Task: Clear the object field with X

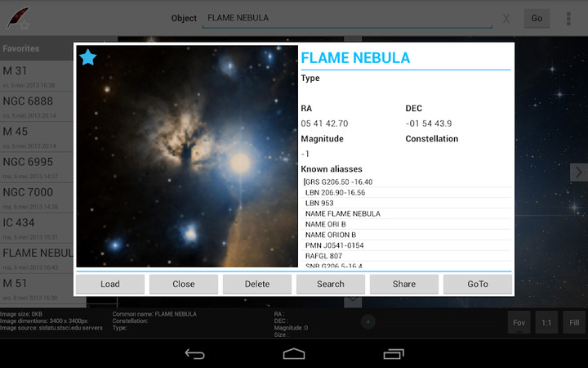Action: click(x=506, y=18)
